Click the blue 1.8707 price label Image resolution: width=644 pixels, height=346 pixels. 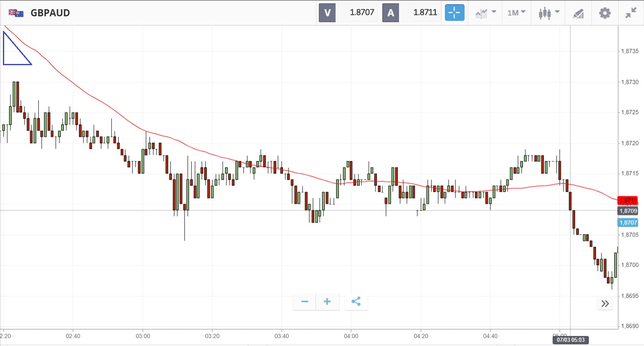pos(627,223)
